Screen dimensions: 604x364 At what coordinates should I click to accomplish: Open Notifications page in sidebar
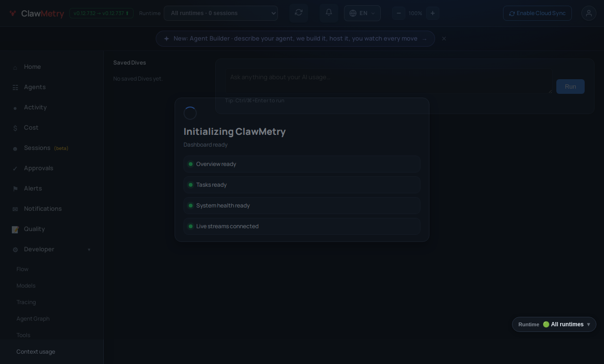(52, 209)
